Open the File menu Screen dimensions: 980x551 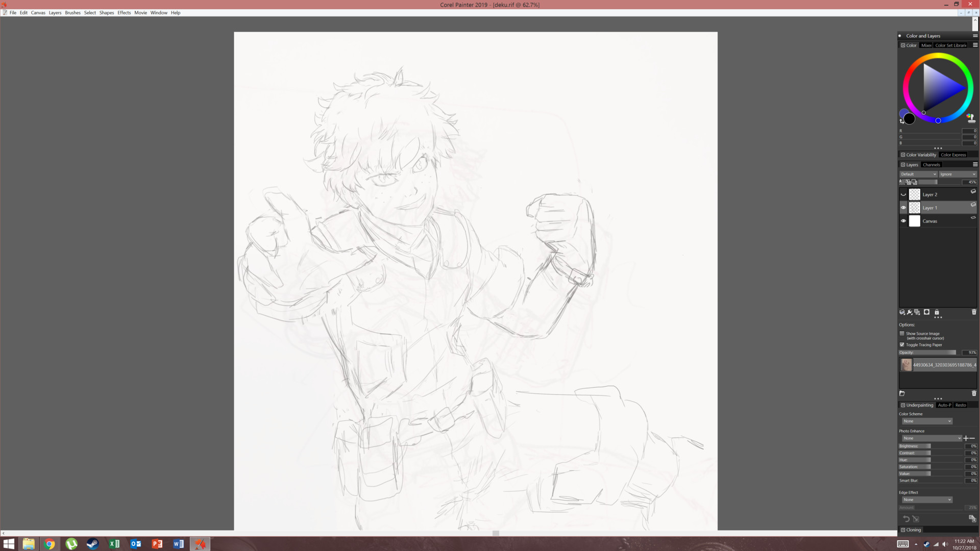click(13, 13)
